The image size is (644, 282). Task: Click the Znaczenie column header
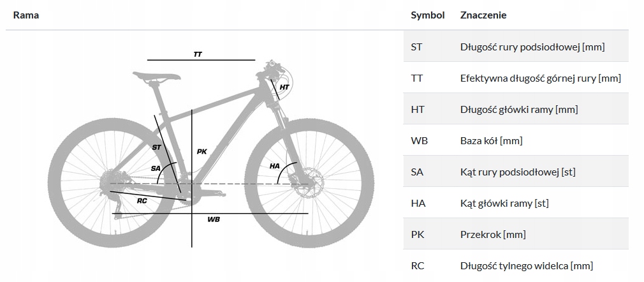(x=483, y=15)
